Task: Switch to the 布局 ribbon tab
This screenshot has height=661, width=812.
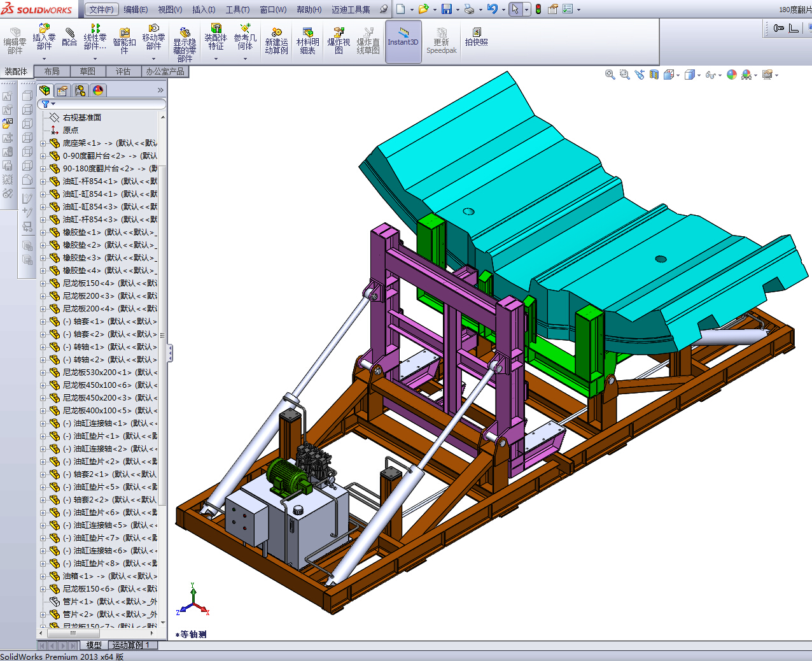Action: [x=52, y=71]
